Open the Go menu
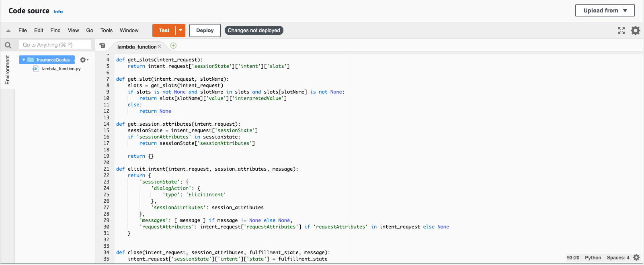This screenshot has width=644, height=265. (90, 31)
